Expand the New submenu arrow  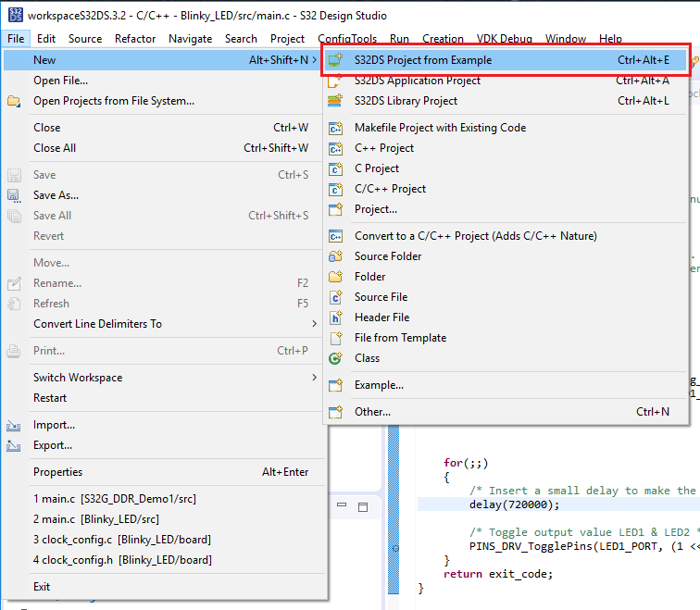pos(314,60)
